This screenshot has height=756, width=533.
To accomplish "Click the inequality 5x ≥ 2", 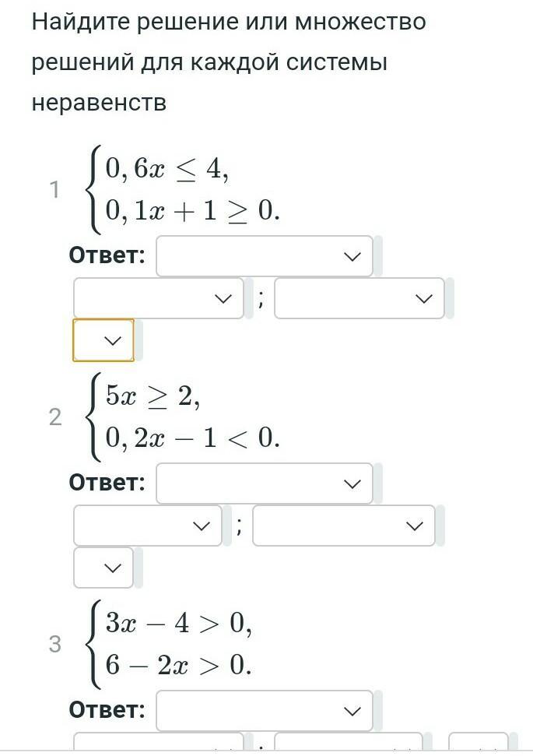I will tap(153, 396).
